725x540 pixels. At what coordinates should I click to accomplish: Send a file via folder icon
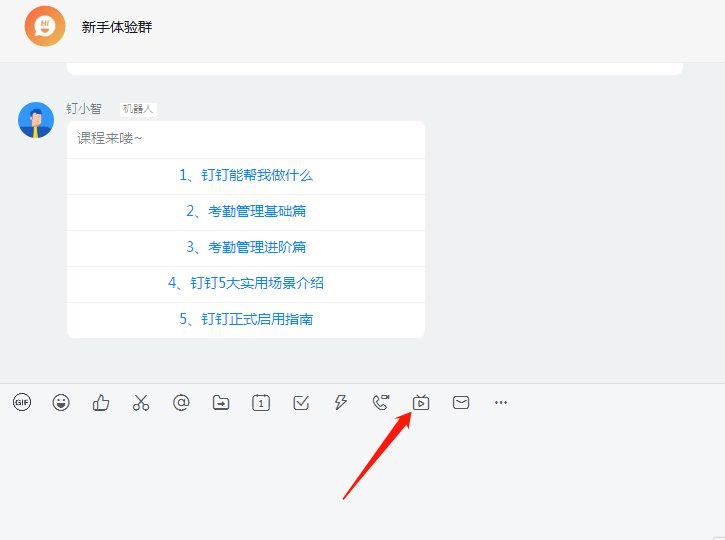coord(221,403)
